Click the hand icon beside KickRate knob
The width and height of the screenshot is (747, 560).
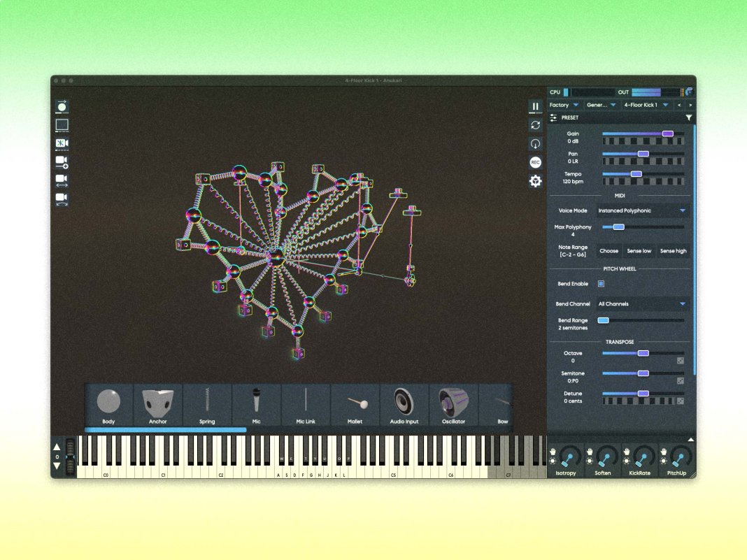(627, 452)
